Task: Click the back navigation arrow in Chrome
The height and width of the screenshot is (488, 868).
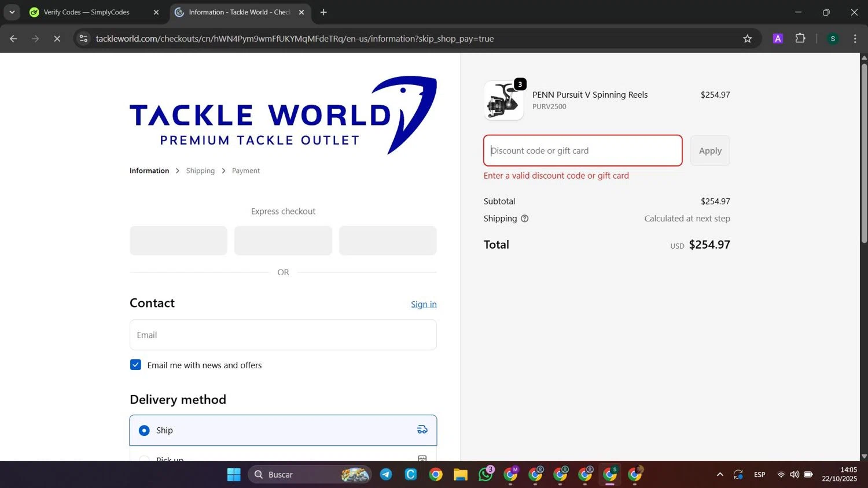Action: pyautogui.click(x=13, y=39)
